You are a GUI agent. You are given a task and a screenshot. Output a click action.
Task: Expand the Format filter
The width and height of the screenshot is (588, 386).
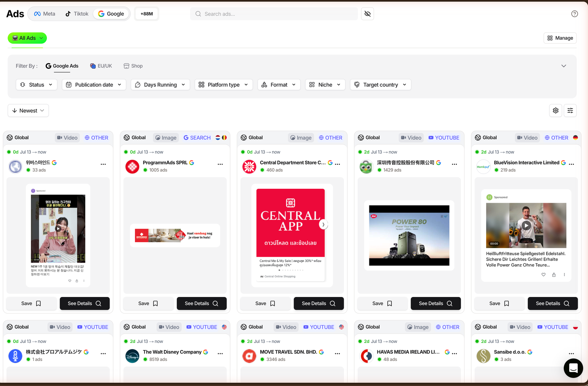(279, 85)
